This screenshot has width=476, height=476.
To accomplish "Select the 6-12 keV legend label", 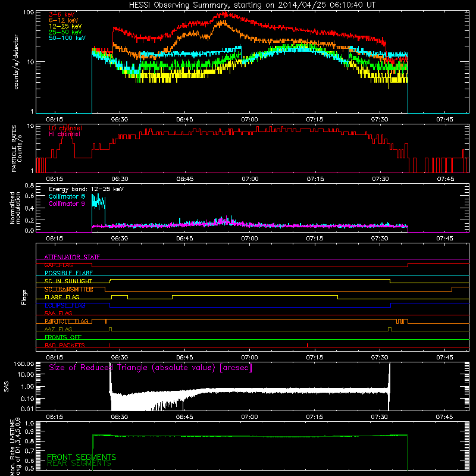I will 64,20.
